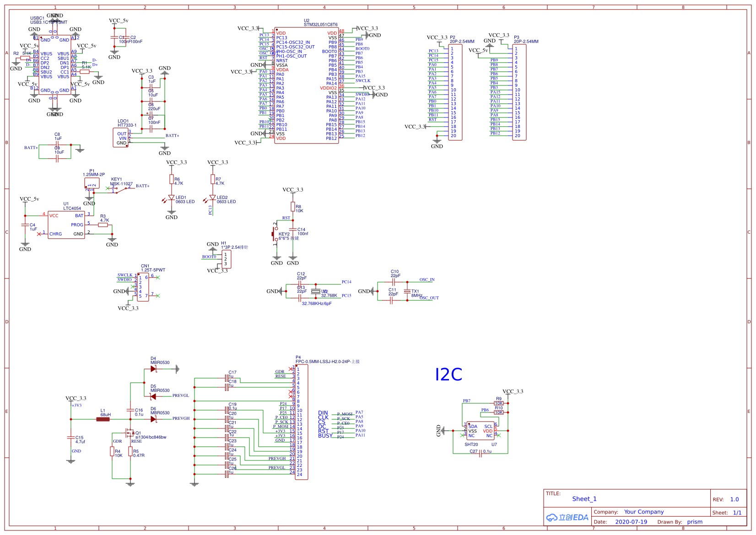Click the 'OSC_IN' net label near C10

427,279
